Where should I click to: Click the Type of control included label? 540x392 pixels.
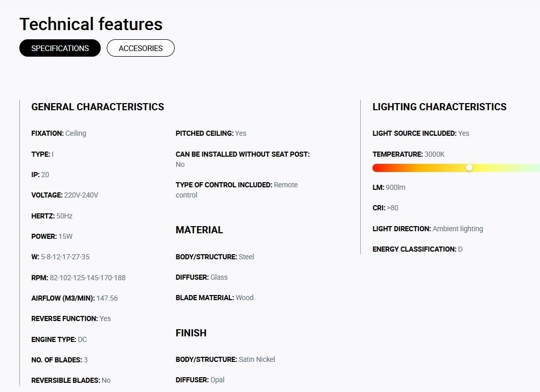[x=224, y=185]
